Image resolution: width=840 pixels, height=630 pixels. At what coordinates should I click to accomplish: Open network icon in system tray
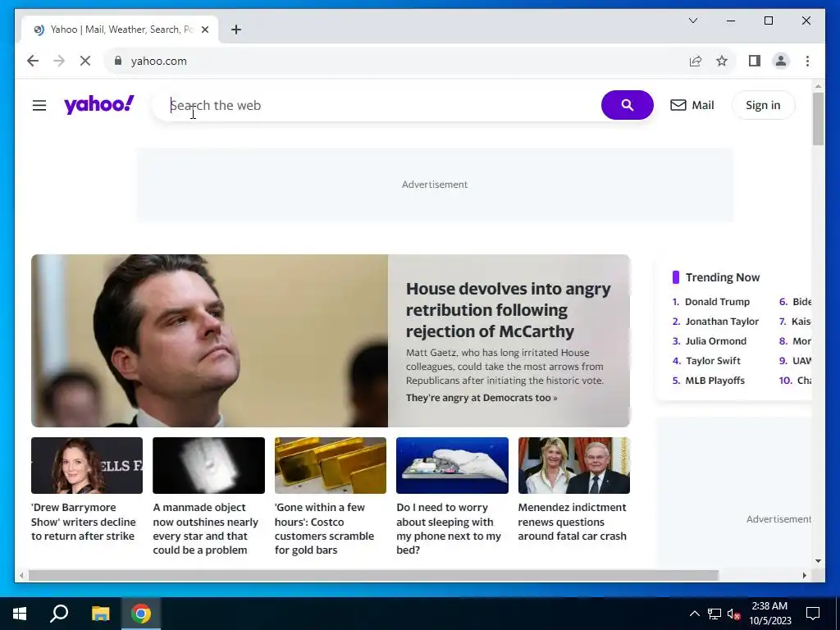click(x=714, y=614)
